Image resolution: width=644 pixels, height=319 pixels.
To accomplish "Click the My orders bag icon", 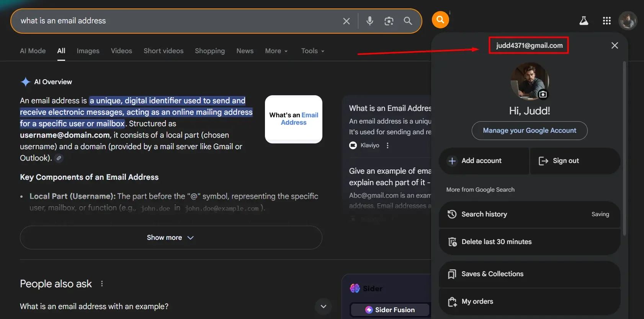I will tap(452, 301).
